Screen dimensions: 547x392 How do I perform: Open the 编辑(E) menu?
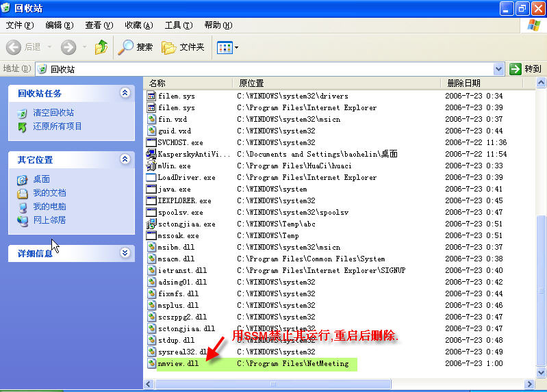(60, 25)
